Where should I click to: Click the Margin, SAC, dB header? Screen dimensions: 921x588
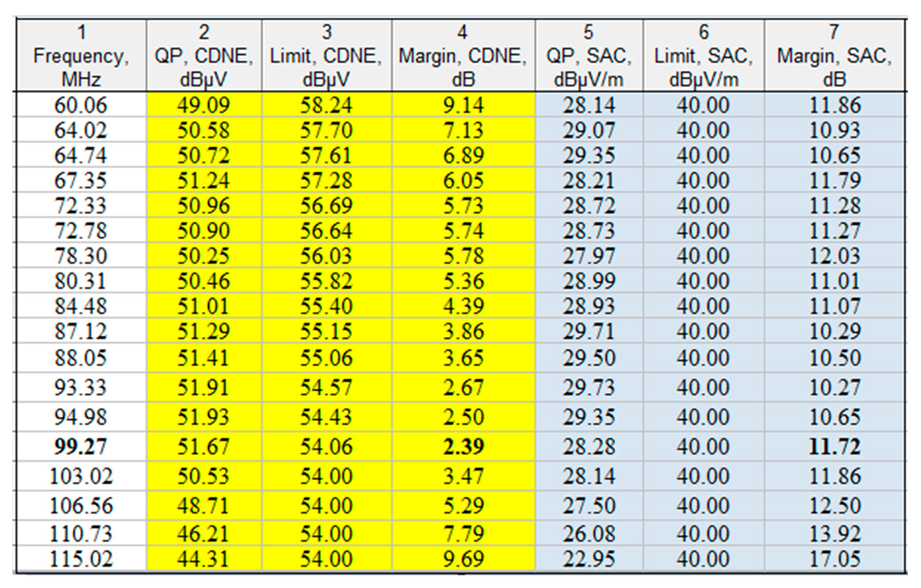point(834,56)
